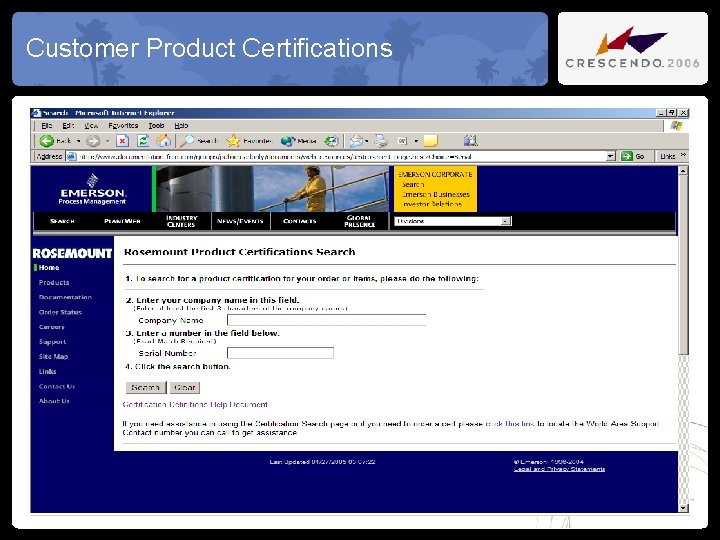Click the Search button under the form

[x=146, y=388]
